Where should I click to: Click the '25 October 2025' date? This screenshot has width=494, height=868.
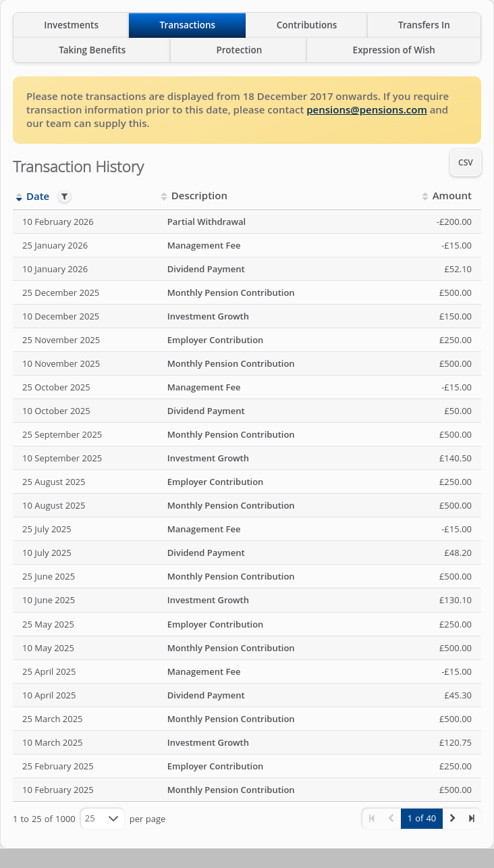pos(56,387)
